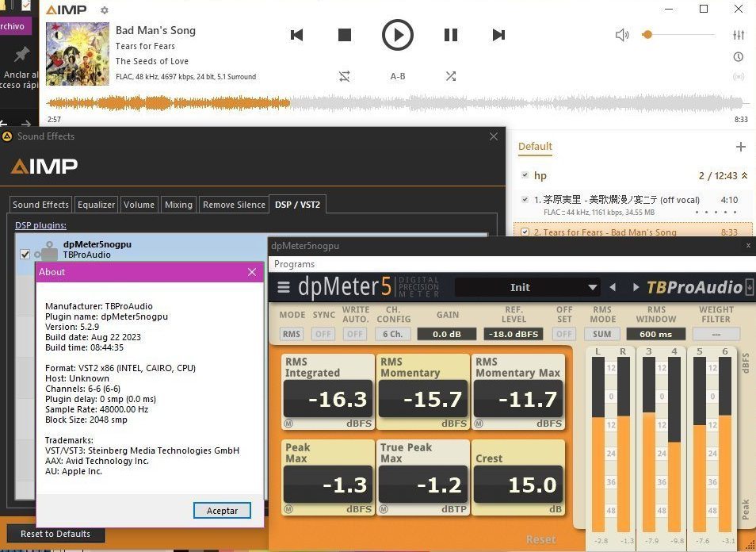The width and height of the screenshot is (756, 552).
Task: Click the -16.3 RMS Integrated readout
Action: coord(328,399)
